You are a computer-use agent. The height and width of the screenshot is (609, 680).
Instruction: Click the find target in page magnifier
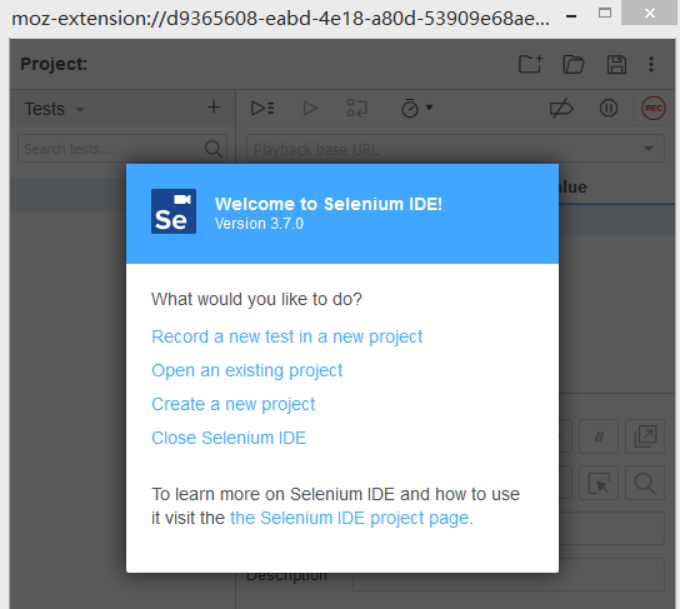click(645, 483)
